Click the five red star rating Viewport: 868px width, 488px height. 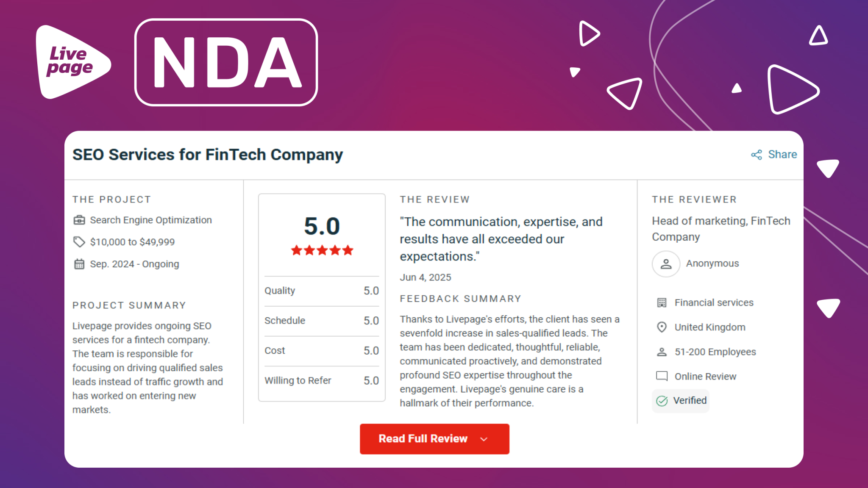click(322, 250)
